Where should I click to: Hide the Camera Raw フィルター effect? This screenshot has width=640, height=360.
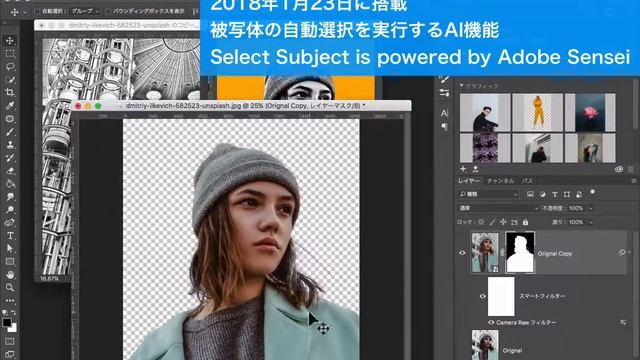click(491, 322)
